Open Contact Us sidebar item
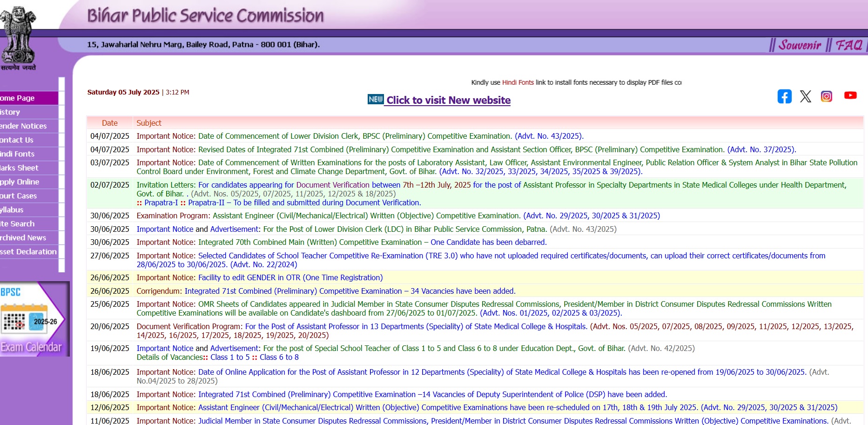The height and width of the screenshot is (425, 868). click(29, 140)
